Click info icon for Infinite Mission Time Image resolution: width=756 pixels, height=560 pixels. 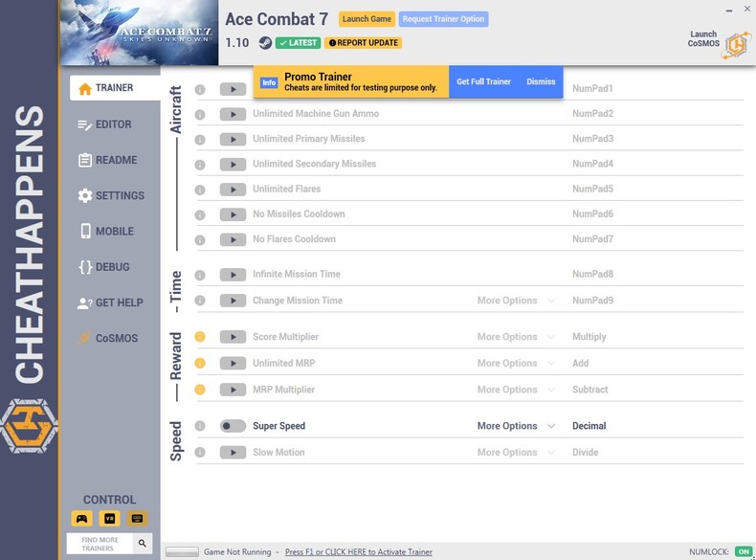tap(200, 275)
